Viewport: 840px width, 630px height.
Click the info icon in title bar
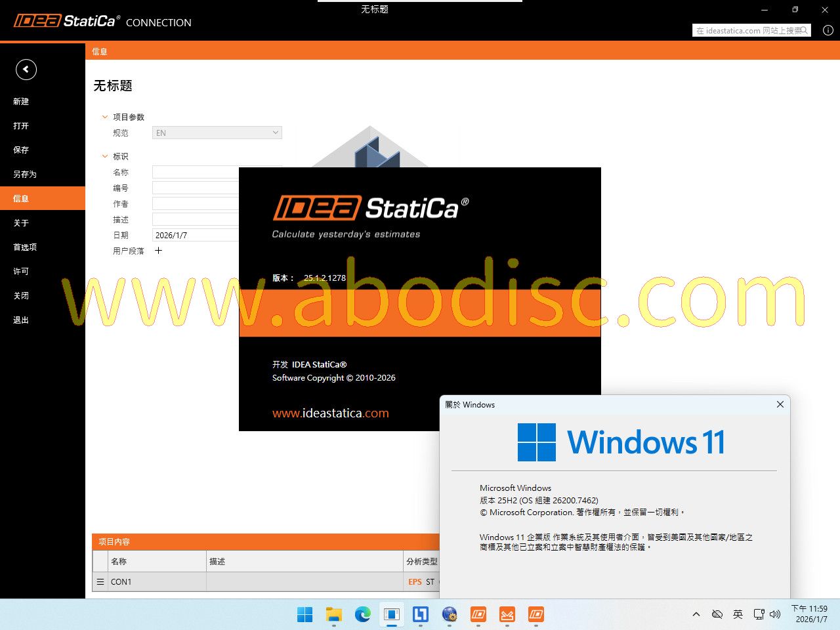pos(828,30)
